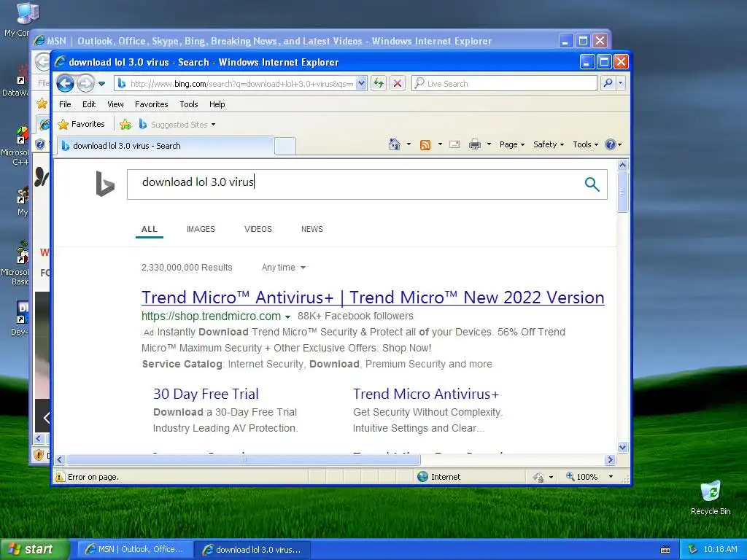The height and width of the screenshot is (560, 747).
Task: Expand the address bar URL dropdown
Action: (x=361, y=84)
